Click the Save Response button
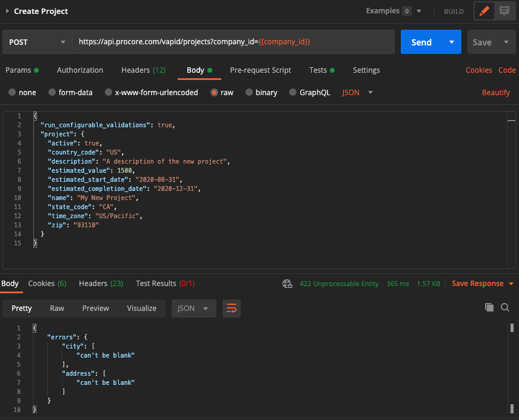Image resolution: width=519 pixels, height=420 pixels. (x=478, y=284)
